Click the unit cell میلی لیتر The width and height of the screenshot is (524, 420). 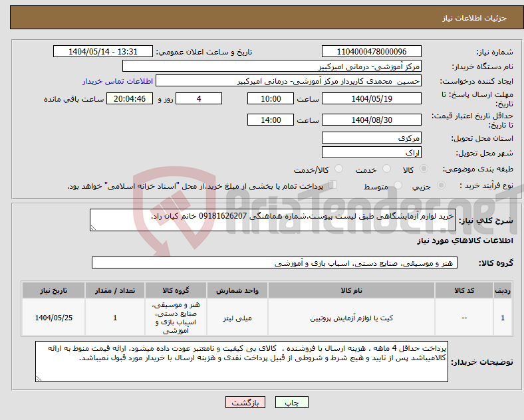(237, 318)
